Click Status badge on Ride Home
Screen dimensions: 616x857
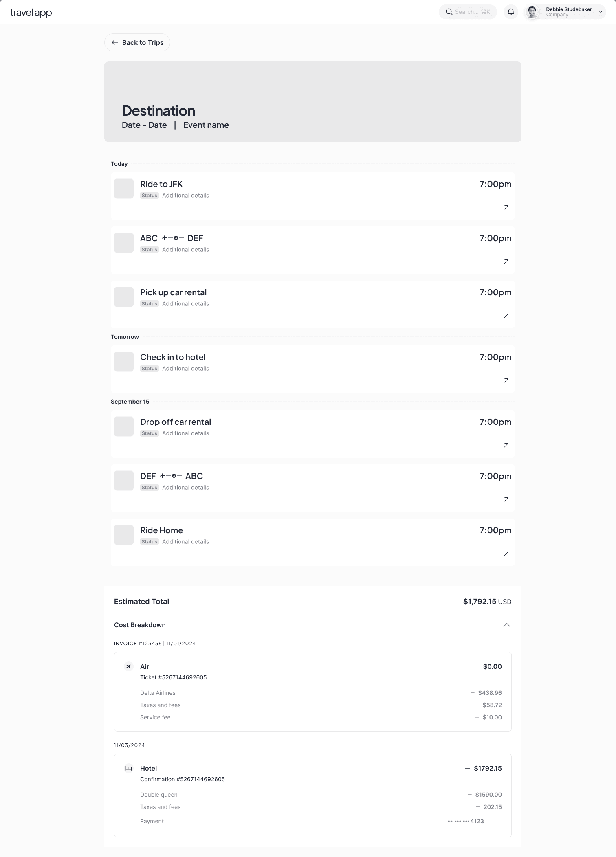click(150, 542)
